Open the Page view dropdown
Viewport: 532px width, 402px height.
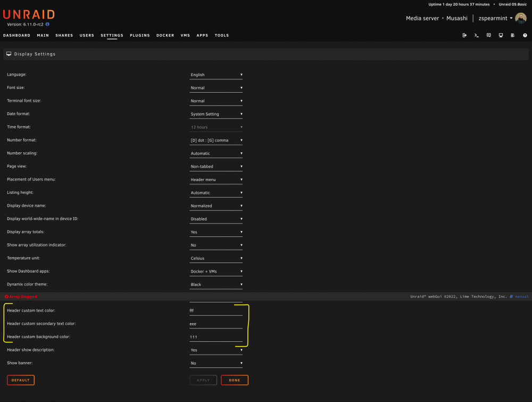[x=216, y=166]
